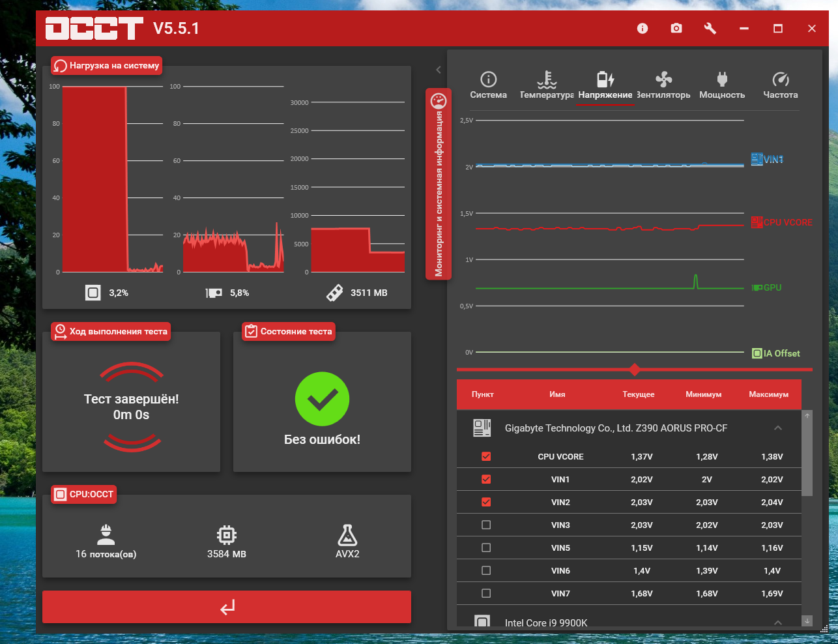This screenshot has width=838, height=644.
Task: Click the V5.5.1 version label
Action: (176, 29)
